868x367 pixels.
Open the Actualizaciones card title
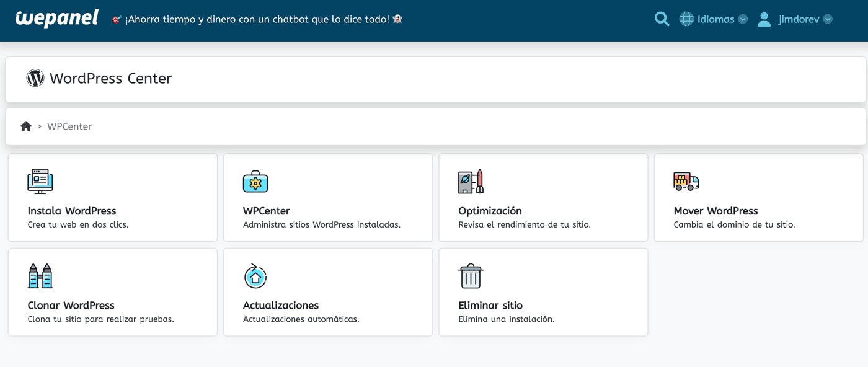281,305
